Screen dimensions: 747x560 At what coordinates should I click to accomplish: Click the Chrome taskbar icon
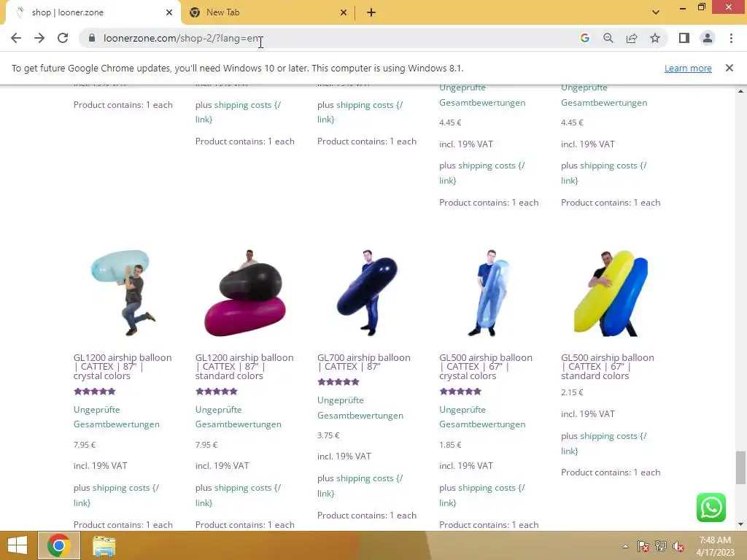59,545
